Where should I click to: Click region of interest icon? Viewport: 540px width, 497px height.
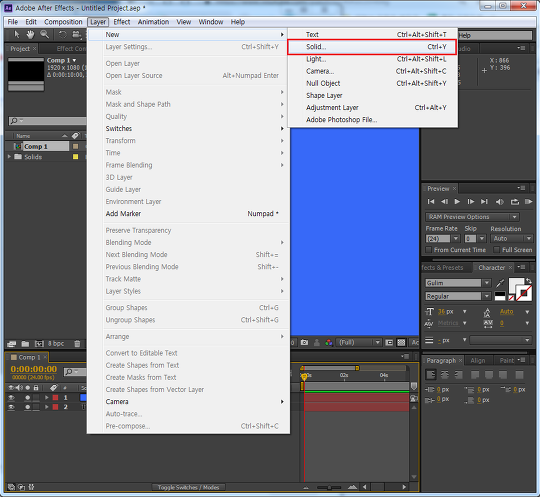click(389, 342)
